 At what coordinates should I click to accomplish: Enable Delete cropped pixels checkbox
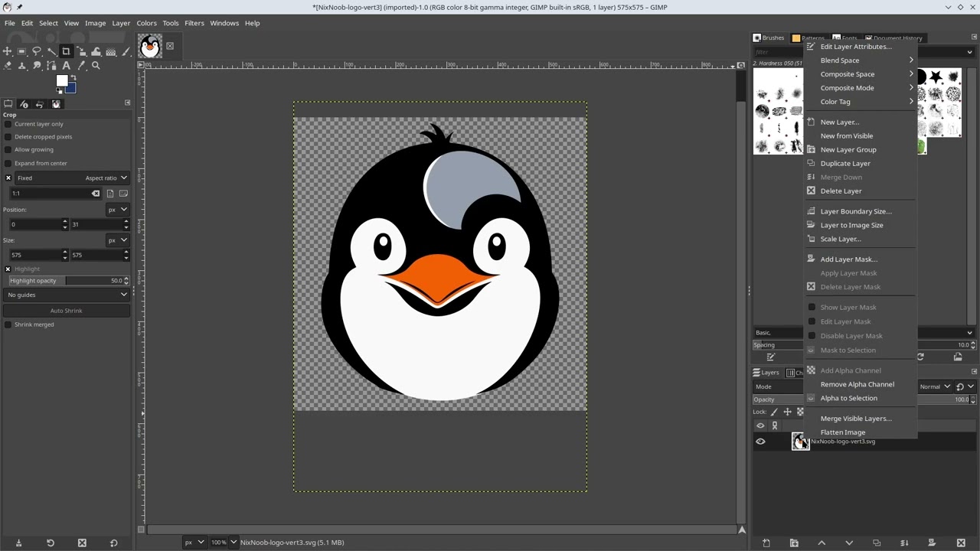[8, 137]
